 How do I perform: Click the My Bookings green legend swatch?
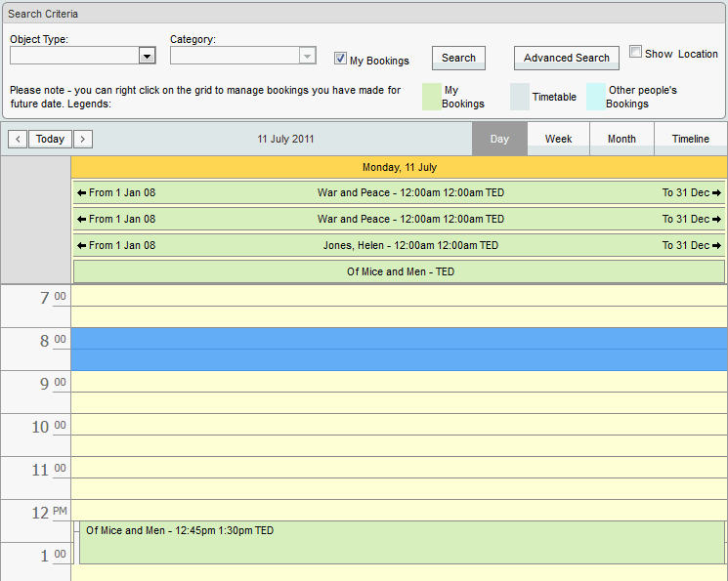[x=432, y=97]
